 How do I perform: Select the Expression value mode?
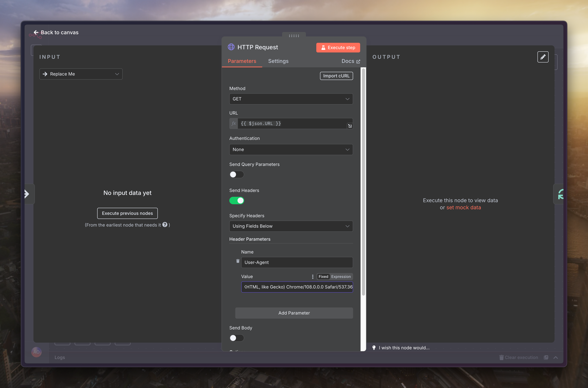point(341,277)
